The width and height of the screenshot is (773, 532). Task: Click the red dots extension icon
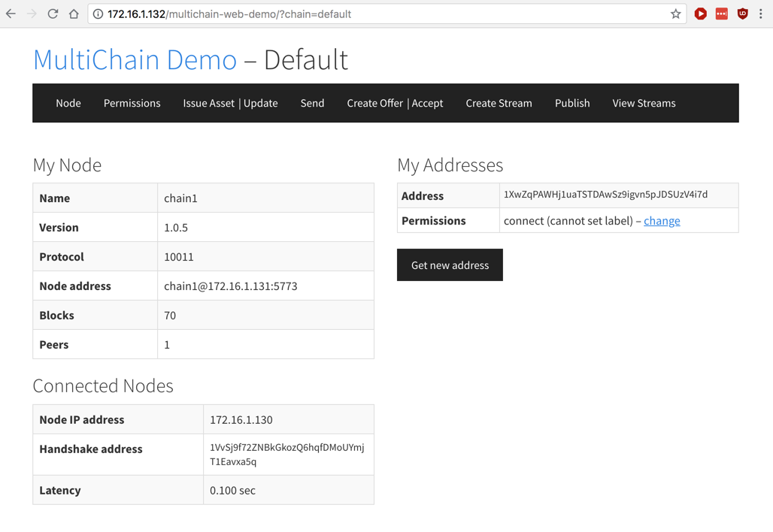tap(721, 14)
